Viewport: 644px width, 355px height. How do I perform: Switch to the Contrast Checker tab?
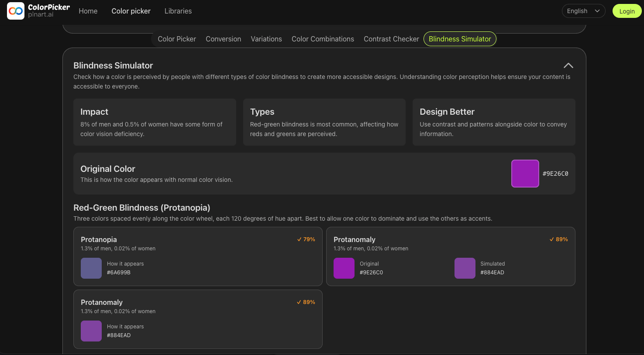(391, 39)
